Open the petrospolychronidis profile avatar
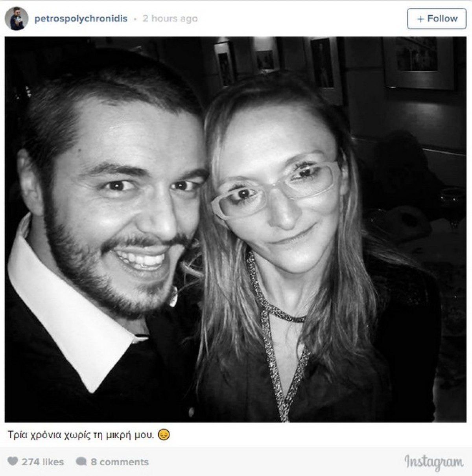472x476 pixels. pos(17,18)
